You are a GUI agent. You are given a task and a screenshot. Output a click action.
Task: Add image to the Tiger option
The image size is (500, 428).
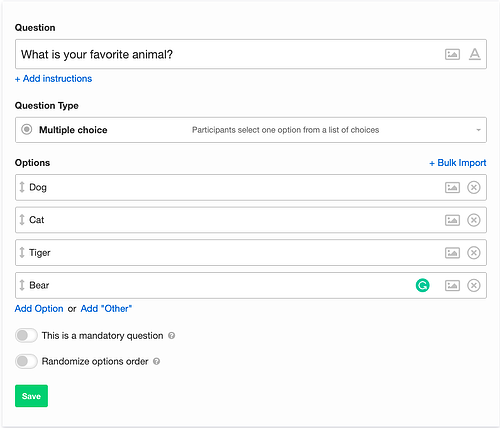point(452,253)
